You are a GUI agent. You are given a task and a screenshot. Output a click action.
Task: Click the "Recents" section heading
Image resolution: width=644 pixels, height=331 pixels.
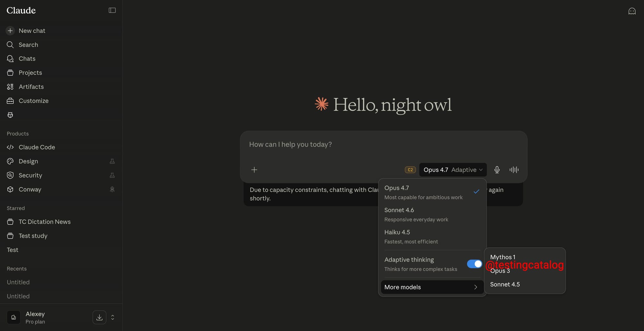click(17, 269)
